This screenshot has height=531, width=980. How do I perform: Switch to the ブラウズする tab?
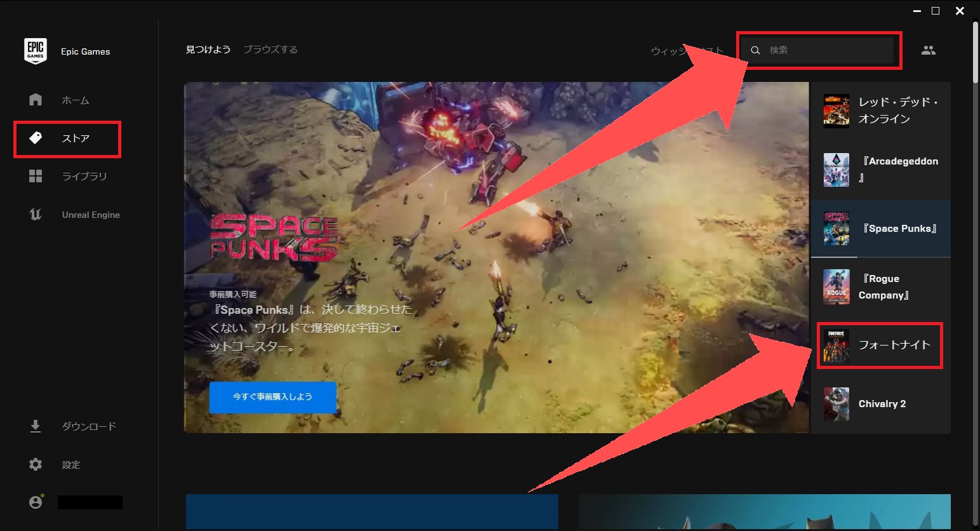pos(271,50)
